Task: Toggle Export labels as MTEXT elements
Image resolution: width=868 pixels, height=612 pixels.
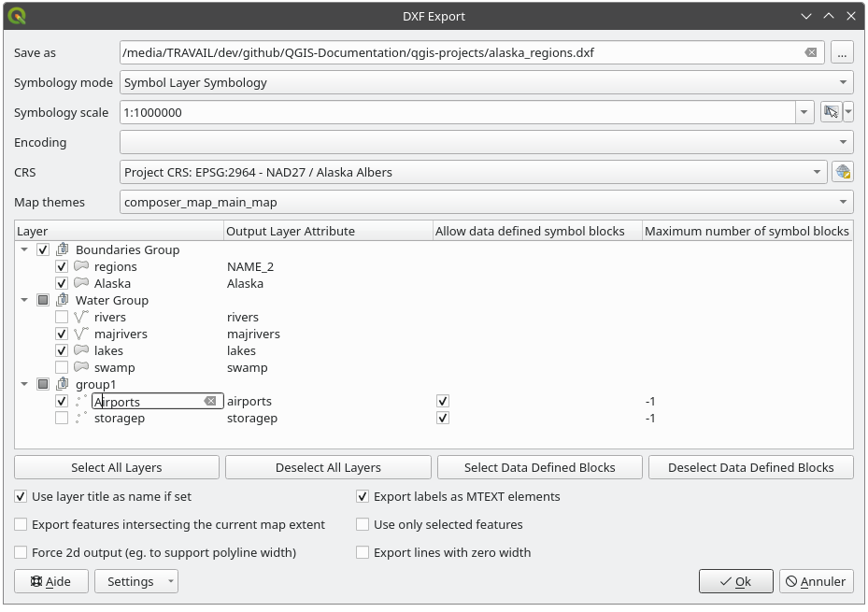Action: tap(363, 496)
